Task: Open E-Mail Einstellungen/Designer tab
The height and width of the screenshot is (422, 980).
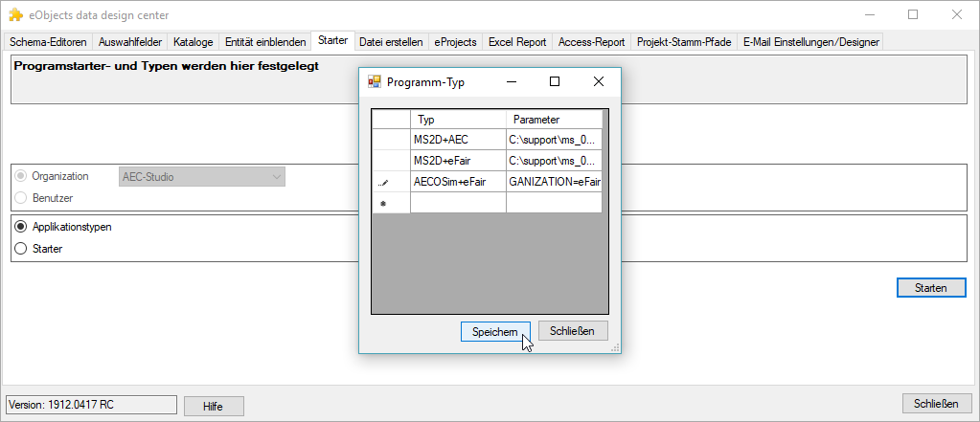Action: [811, 42]
